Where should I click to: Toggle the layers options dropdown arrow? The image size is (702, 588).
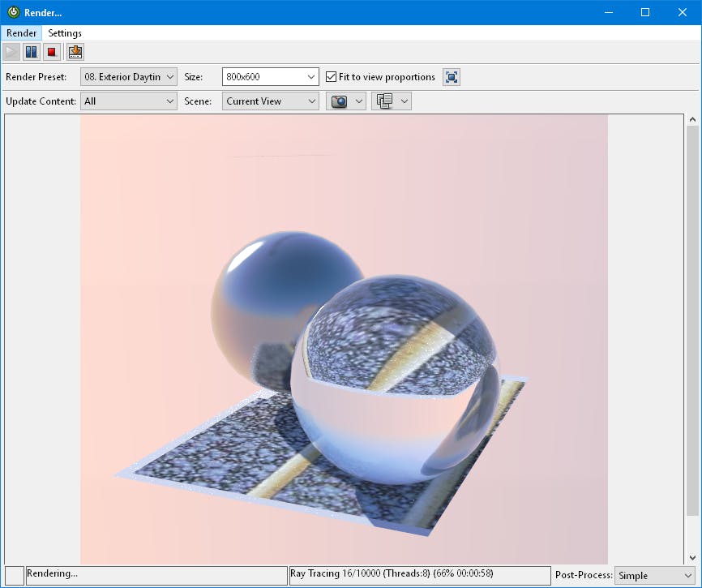click(x=404, y=101)
